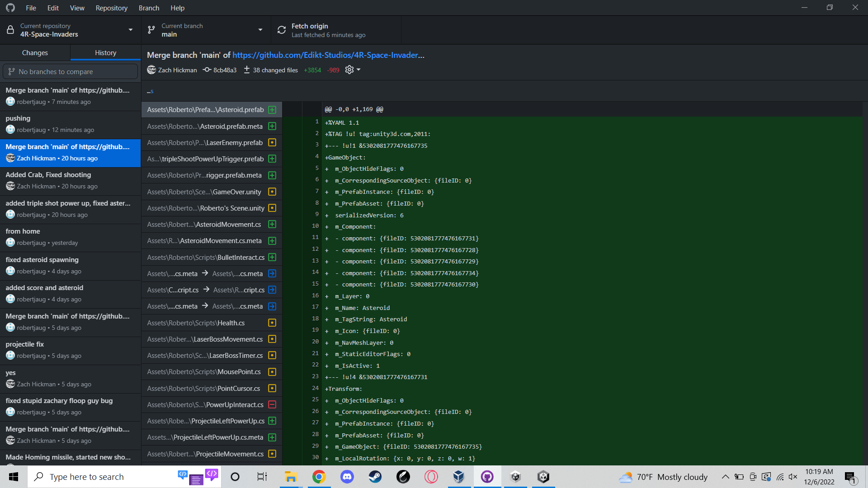The height and width of the screenshot is (488, 868).
Task: Click deleted-file icon beside PowerUpInteract.cs
Action: click(x=272, y=404)
